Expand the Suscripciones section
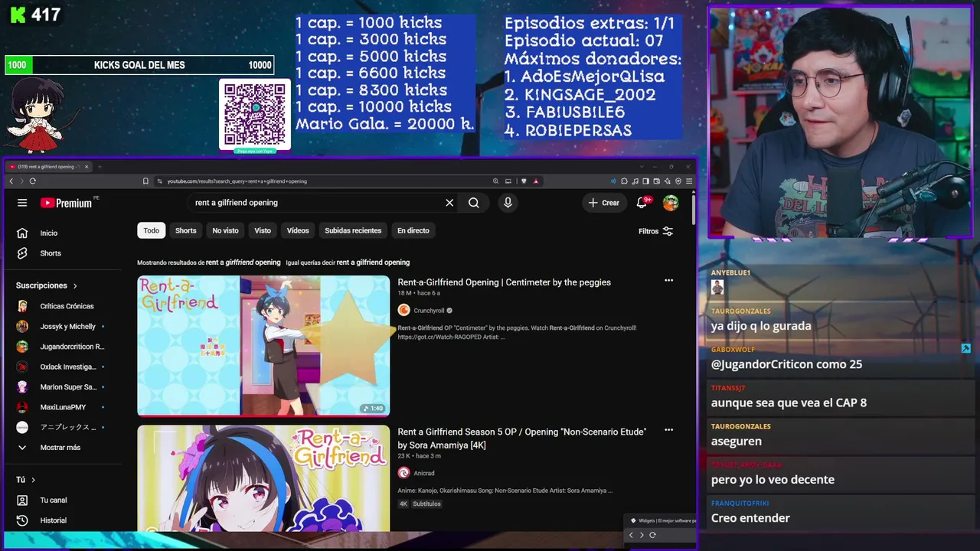Screen dimensions: 980x551 (x=47, y=285)
